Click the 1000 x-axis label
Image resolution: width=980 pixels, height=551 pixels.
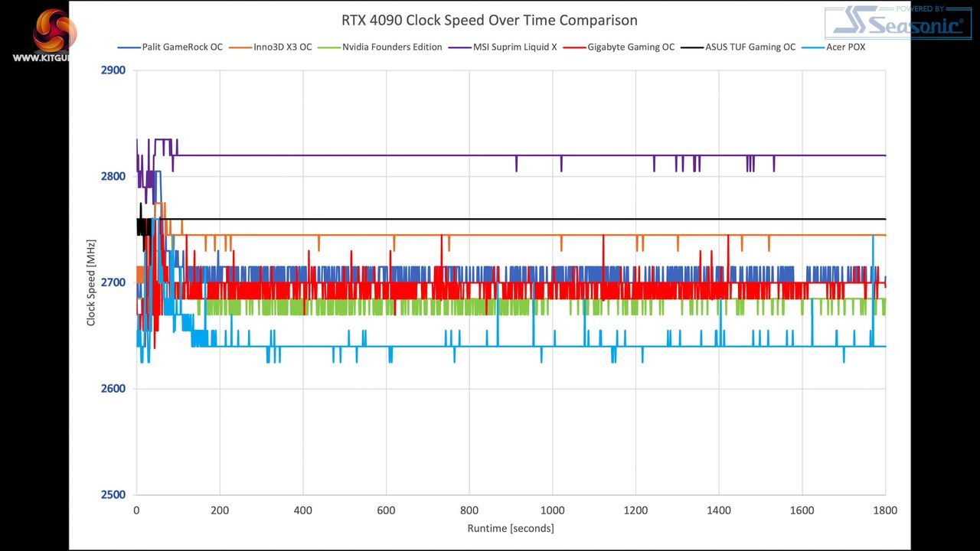pyautogui.click(x=553, y=510)
